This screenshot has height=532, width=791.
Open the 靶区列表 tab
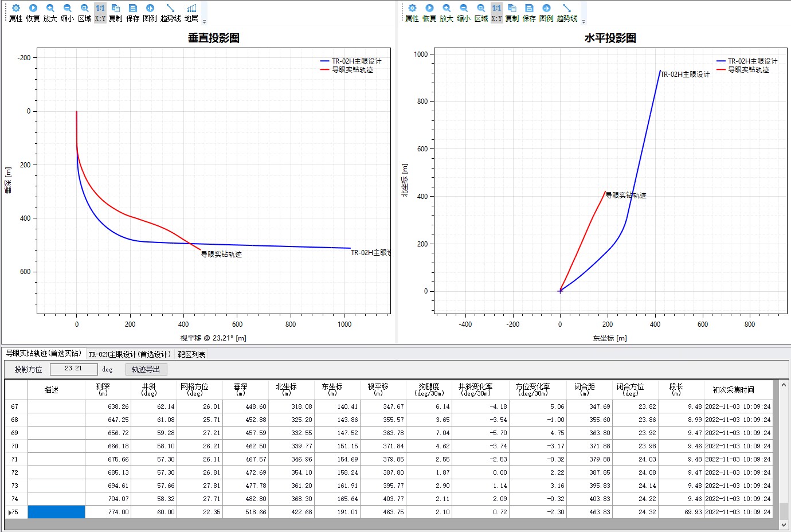[x=191, y=354]
